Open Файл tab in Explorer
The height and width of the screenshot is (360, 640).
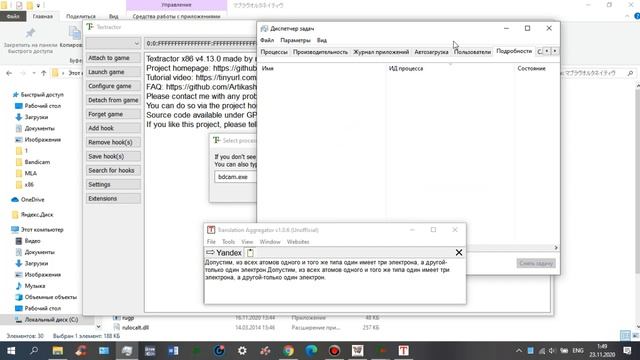pyautogui.click(x=13, y=16)
